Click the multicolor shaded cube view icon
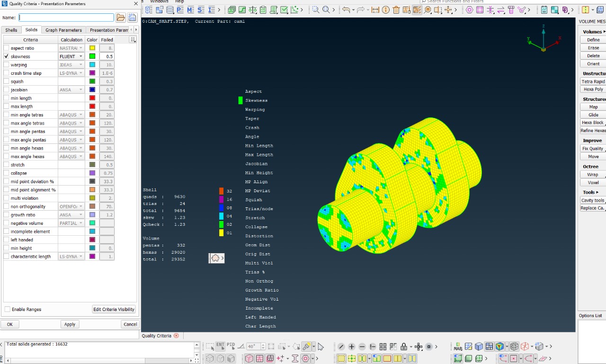The image size is (606, 364). [499, 346]
